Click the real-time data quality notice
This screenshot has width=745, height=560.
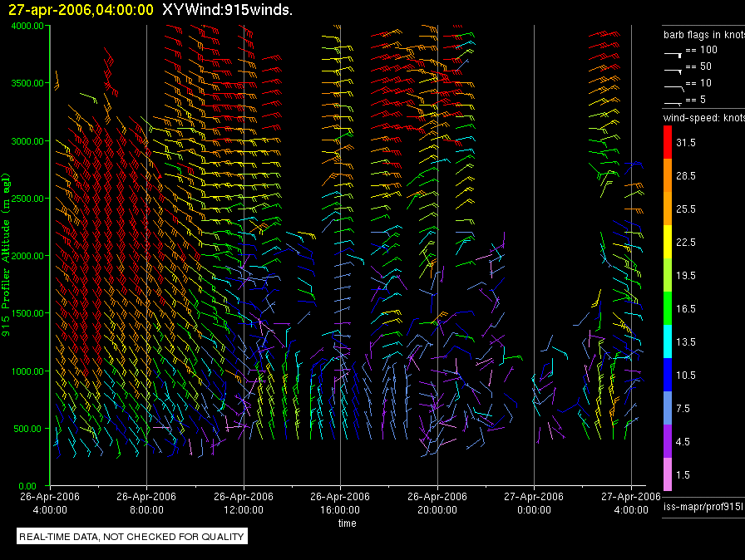click(x=132, y=537)
